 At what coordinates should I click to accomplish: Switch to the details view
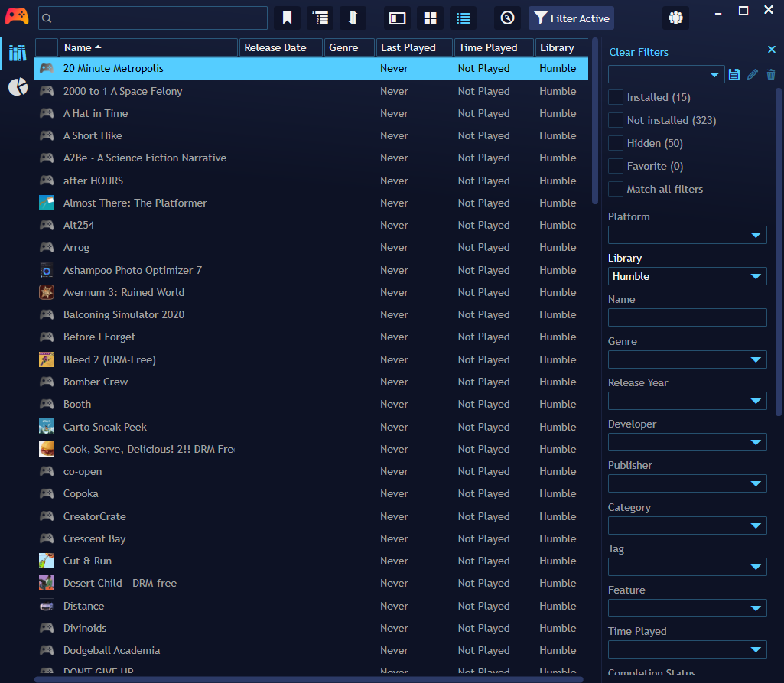click(398, 18)
